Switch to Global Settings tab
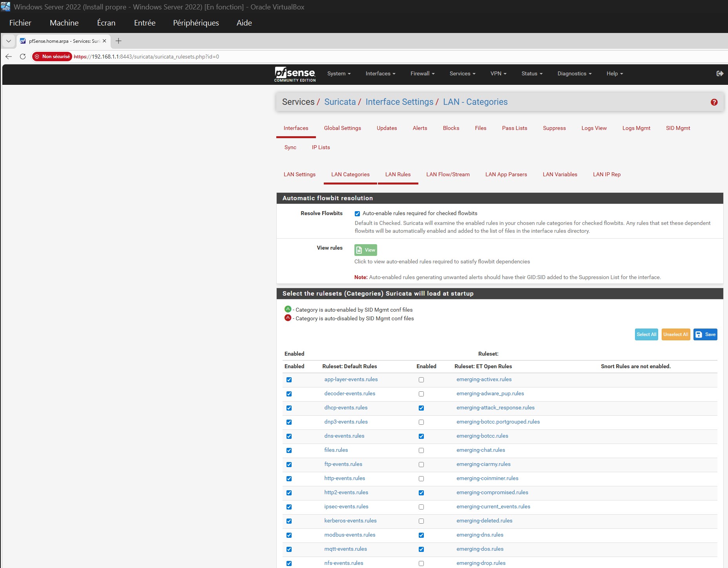 click(343, 128)
